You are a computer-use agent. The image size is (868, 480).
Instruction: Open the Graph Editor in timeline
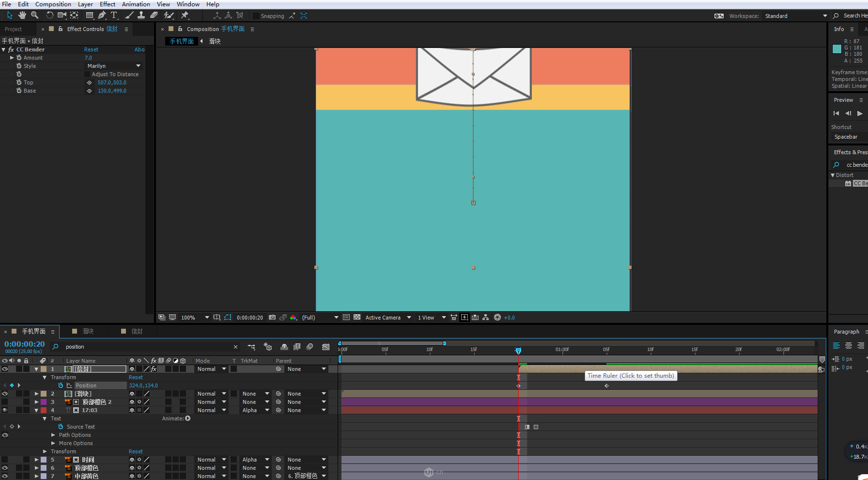click(326, 347)
